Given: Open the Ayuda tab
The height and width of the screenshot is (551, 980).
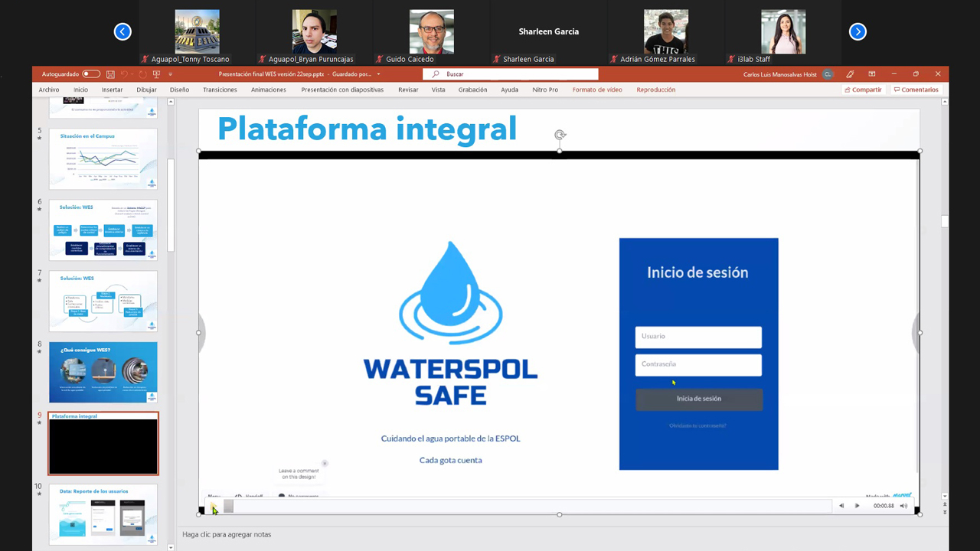Looking at the screenshot, I should [509, 90].
